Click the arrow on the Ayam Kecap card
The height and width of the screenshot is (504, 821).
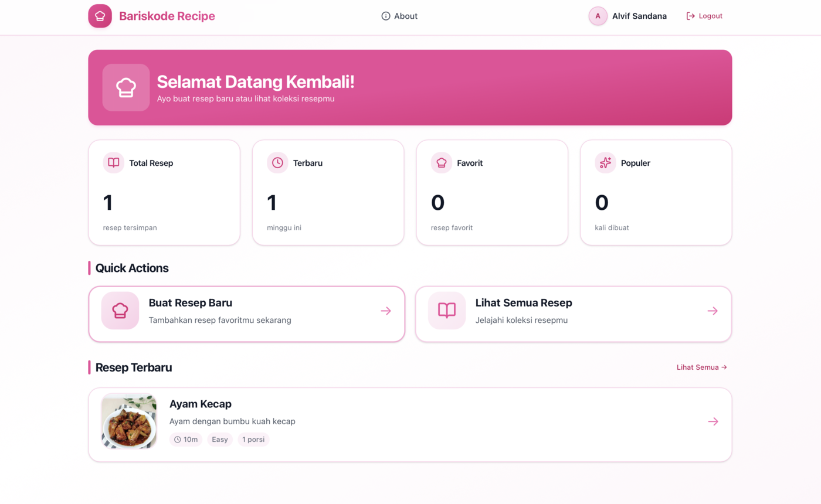point(713,421)
